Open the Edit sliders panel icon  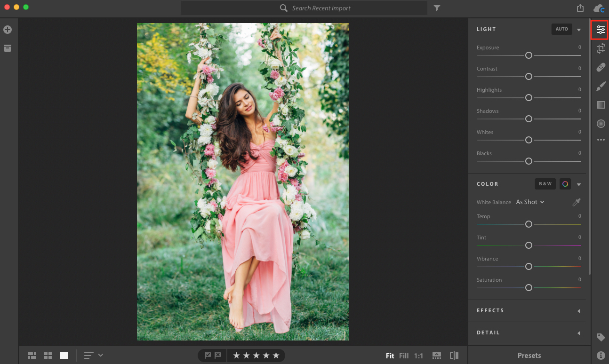coord(601,30)
